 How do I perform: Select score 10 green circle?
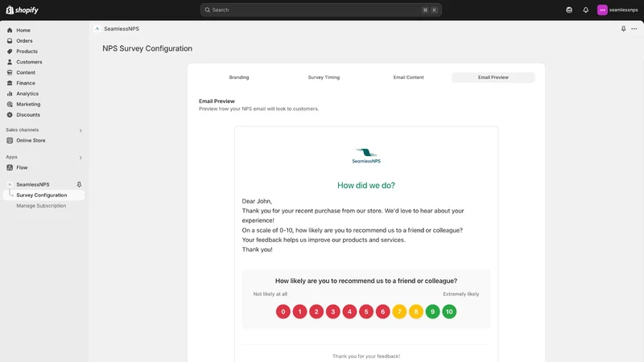[x=449, y=311]
